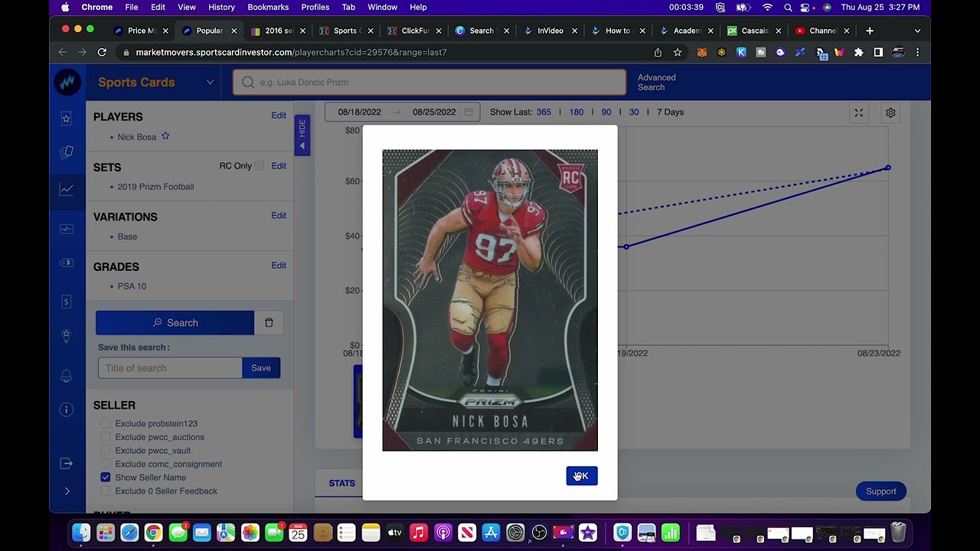Click the 08/23/2022 chart data point
Image resolution: width=980 pixels, height=551 pixels.
[x=888, y=168]
